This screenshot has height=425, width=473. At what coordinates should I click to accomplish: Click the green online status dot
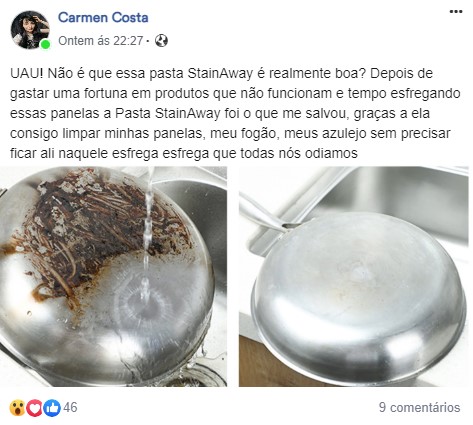pos(45,44)
